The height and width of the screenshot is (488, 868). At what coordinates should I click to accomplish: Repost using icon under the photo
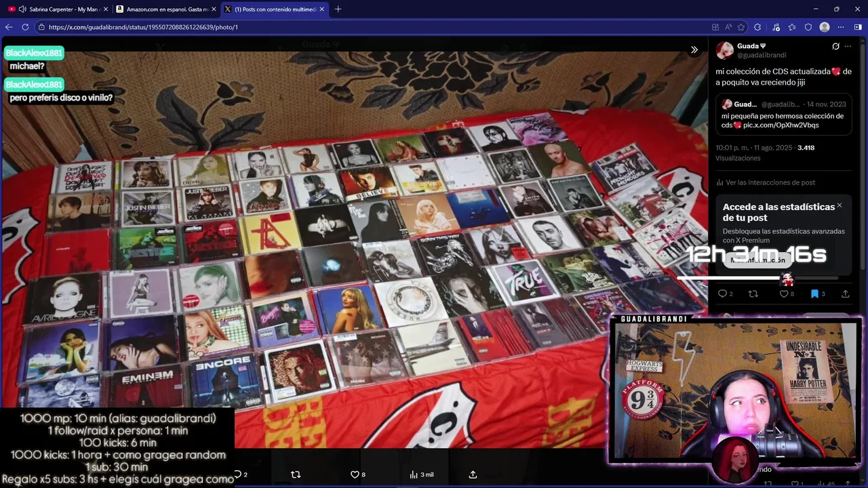click(x=296, y=474)
